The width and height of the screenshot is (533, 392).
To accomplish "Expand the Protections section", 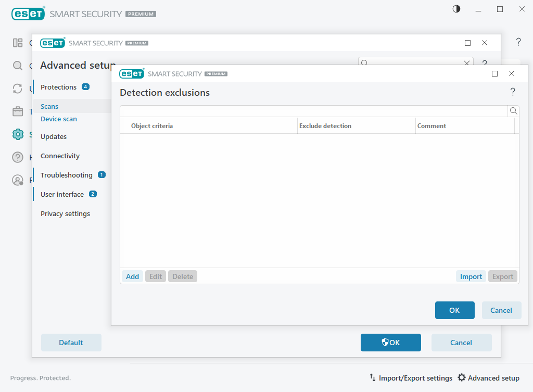I will tap(58, 87).
